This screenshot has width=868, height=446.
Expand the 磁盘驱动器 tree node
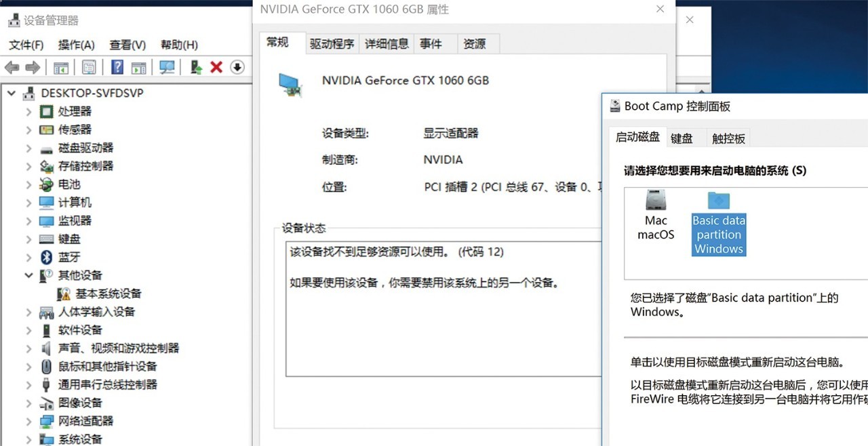pyautogui.click(x=28, y=148)
